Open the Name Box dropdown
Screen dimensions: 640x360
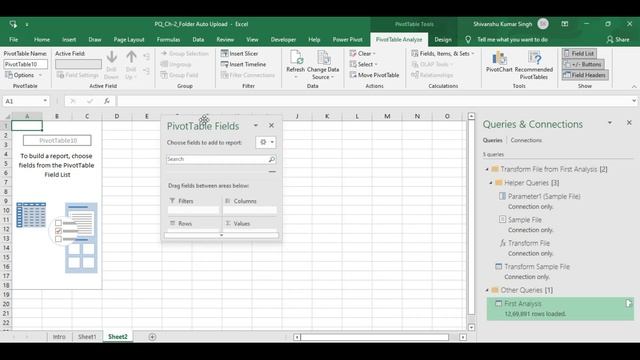pos(45,101)
